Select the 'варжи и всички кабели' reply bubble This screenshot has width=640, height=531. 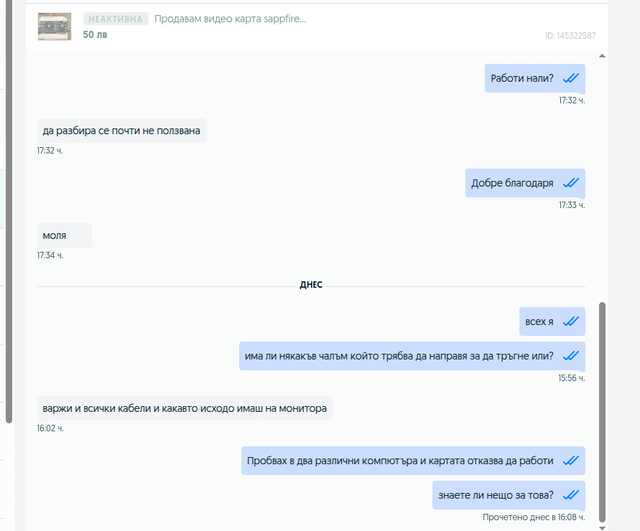click(x=184, y=408)
